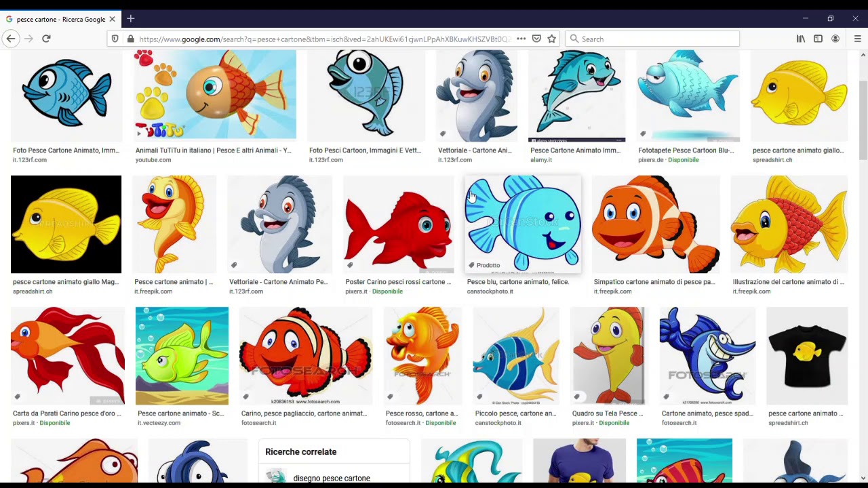868x488 pixels.
Task: Open tracking protection shield icon
Action: click(x=115, y=39)
